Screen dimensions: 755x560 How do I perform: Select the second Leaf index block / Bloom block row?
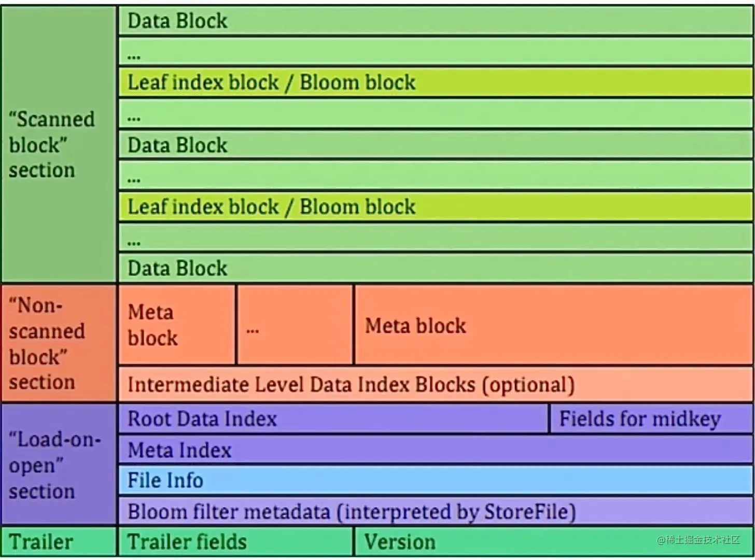pyautogui.click(x=436, y=207)
